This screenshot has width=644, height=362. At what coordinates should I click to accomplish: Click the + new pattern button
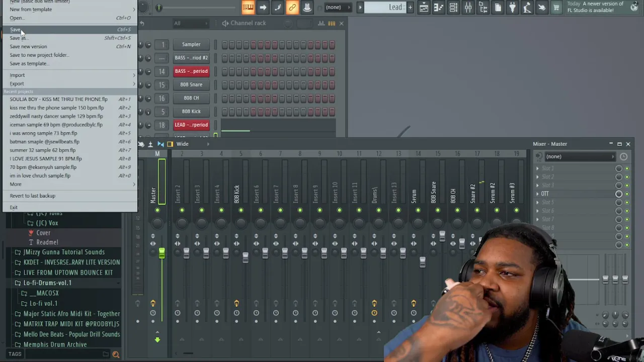coord(410,7)
